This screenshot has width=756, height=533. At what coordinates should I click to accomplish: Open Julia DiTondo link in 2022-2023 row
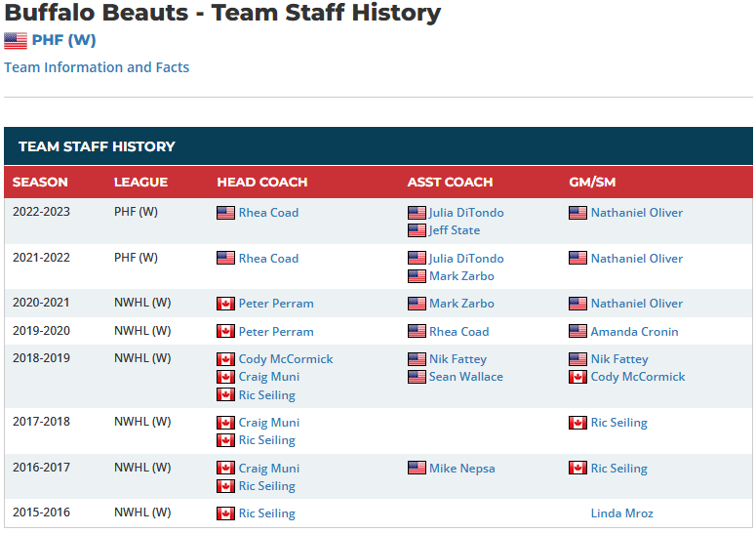pos(466,213)
